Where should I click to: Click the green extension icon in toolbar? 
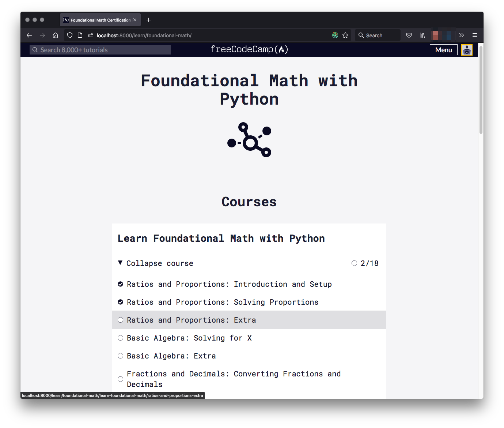click(x=335, y=35)
